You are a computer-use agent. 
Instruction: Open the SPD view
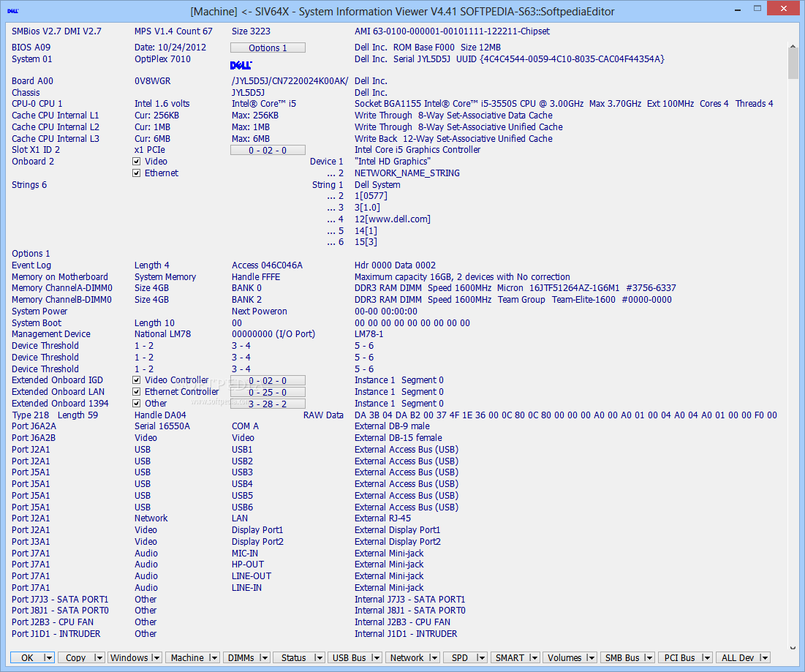point(460,657)
